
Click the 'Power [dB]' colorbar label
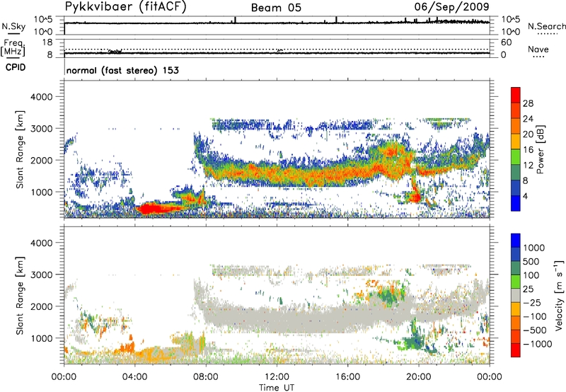point(541,149)
